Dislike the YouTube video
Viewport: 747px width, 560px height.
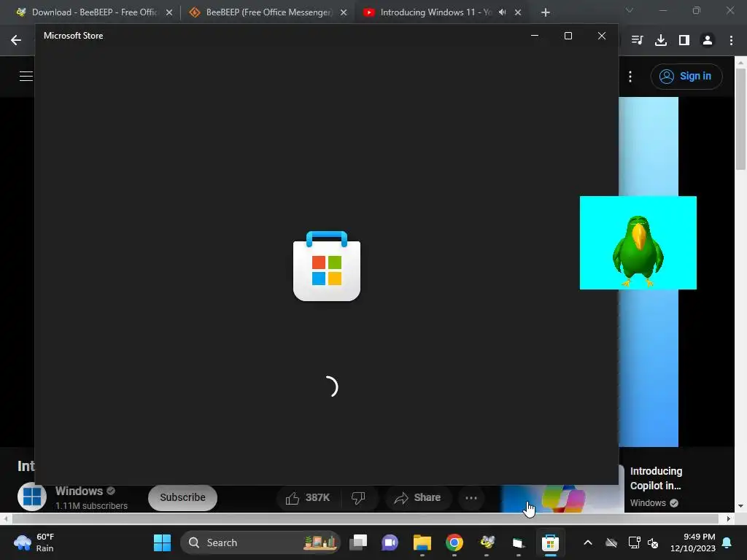[x=358, y=497]
